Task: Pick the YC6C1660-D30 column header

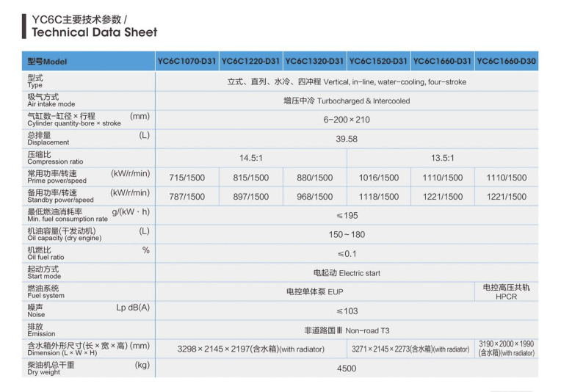Action: pyautogui.click(x=506, y=61)
